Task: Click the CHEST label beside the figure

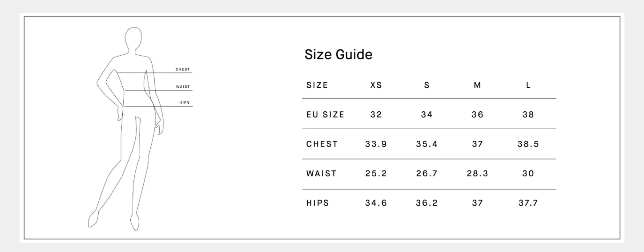Action: click(x=183, y=69)
